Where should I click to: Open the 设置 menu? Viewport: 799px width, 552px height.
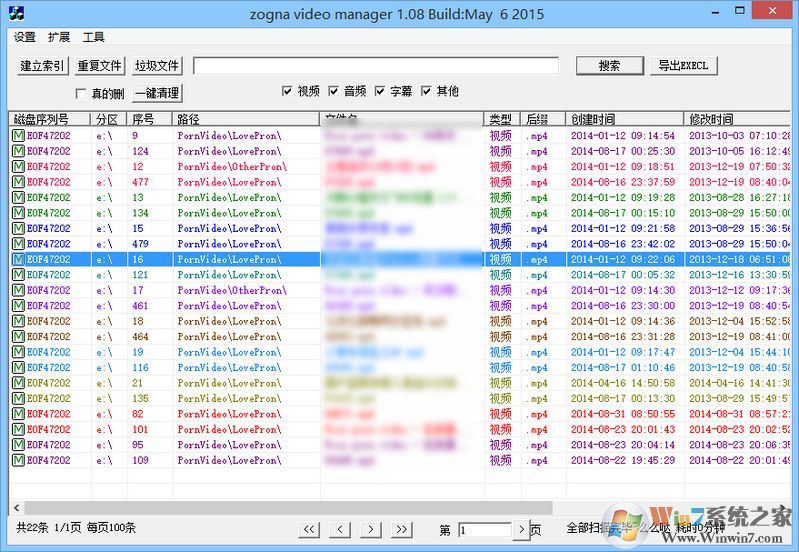pos(24,37)
